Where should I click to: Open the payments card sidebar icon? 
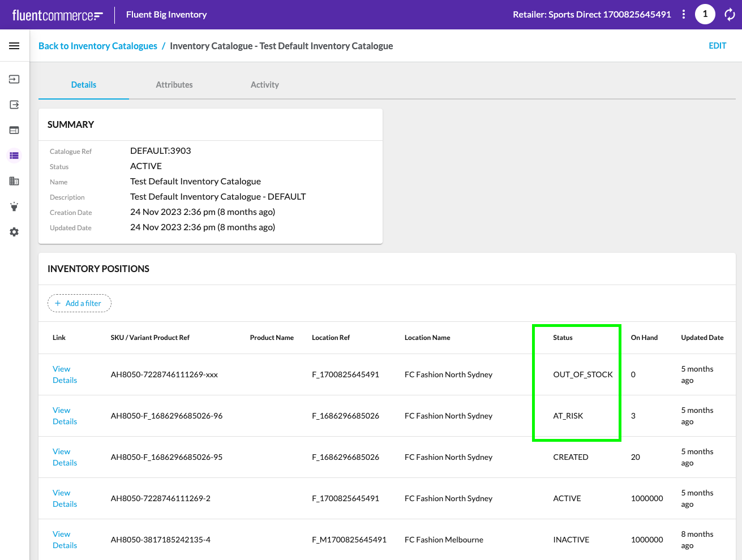[14, 130]
